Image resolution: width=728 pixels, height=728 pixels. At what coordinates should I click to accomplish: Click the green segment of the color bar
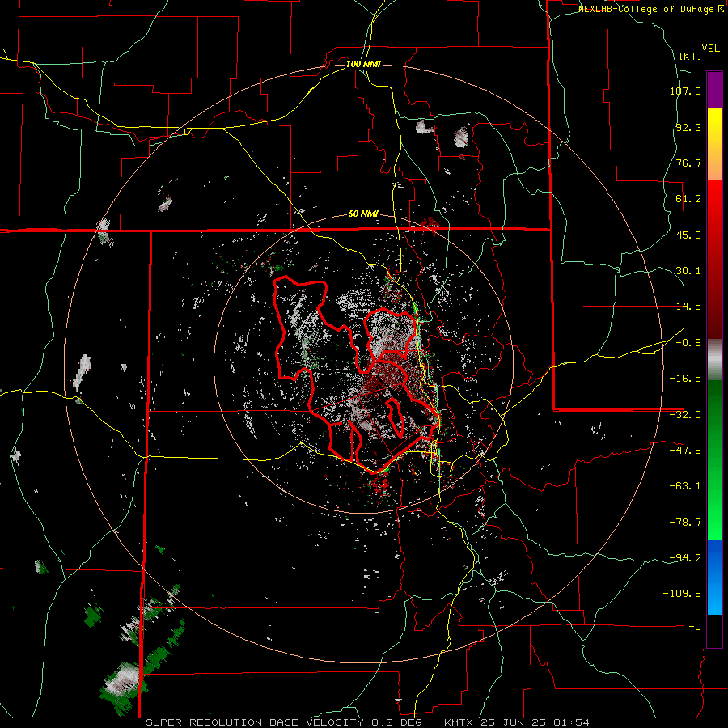[714, 459]
